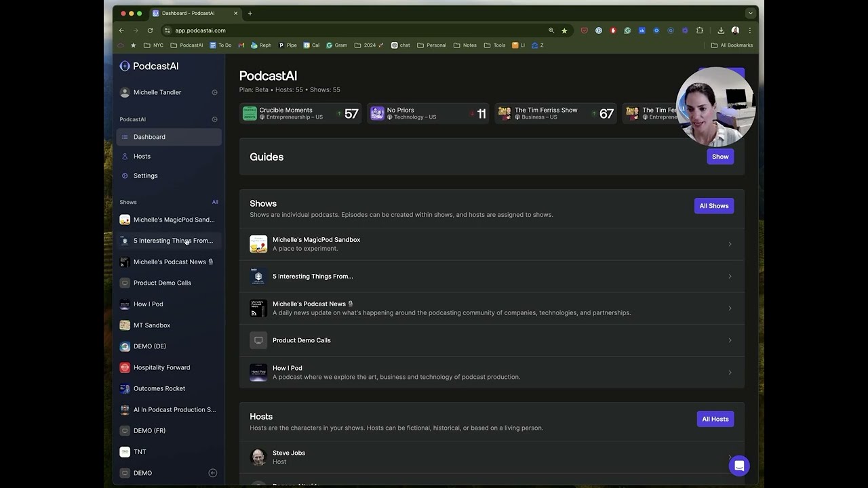Open the Dashboard section in the sidebar
The width and height of the screenshot is (868, 488).
(x=149, y=136)
